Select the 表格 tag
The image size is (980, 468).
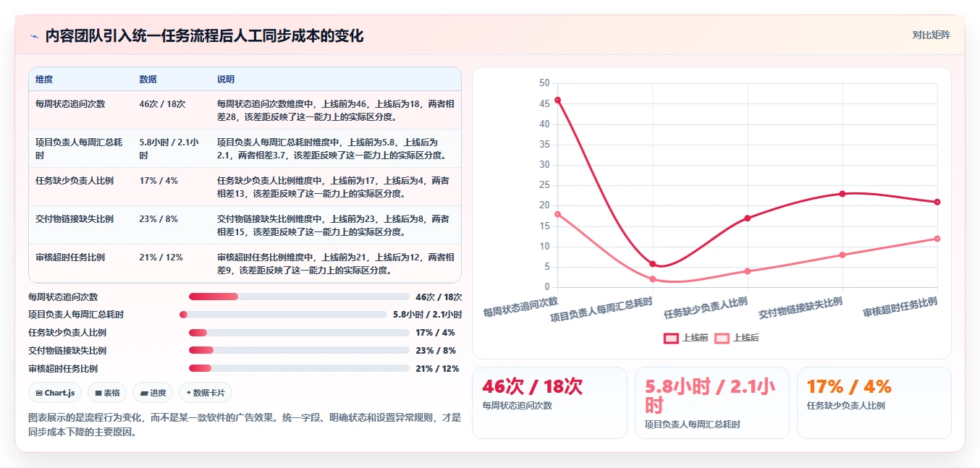coord(107,393)
